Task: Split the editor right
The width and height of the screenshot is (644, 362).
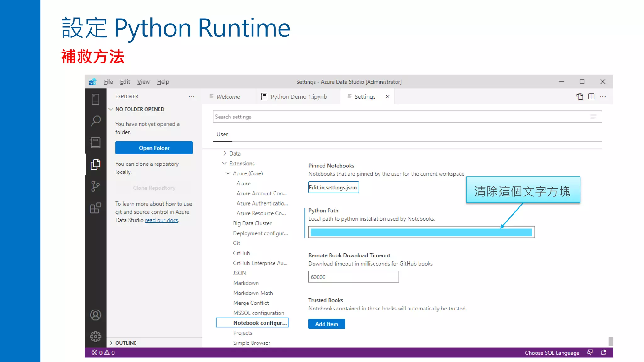Action: click(591, 96)
